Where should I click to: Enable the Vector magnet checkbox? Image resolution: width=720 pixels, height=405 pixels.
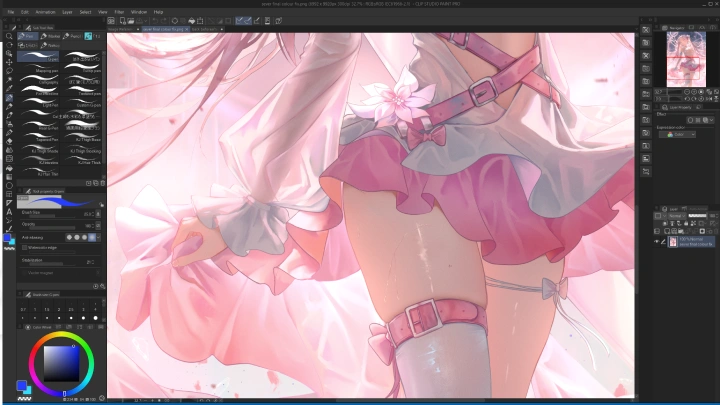click(24, 273)
